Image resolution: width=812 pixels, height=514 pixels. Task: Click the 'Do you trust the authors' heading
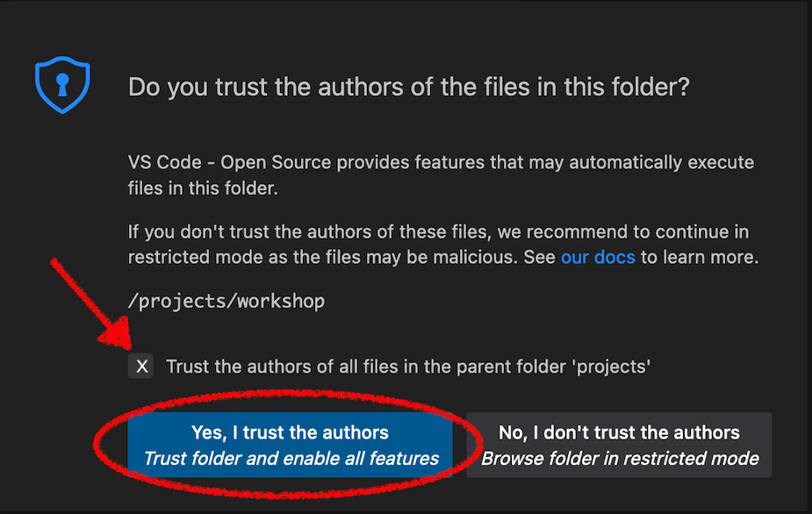(x=409, y=87)
